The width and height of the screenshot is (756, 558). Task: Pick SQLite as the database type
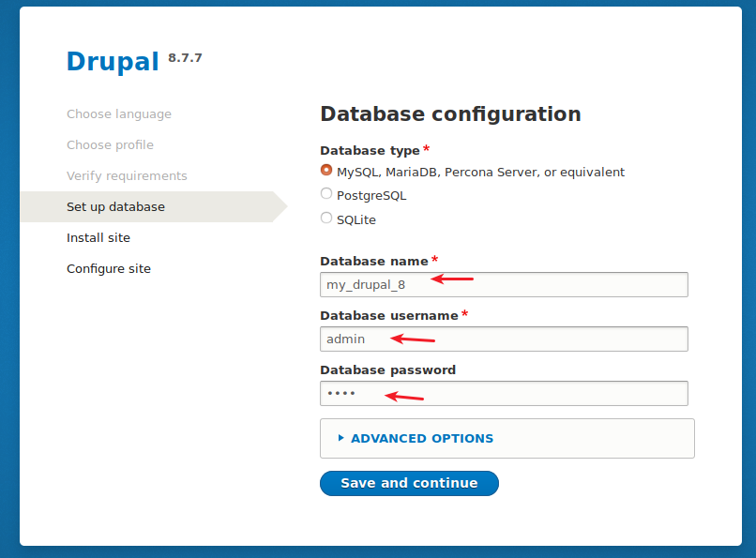point(326,218)
